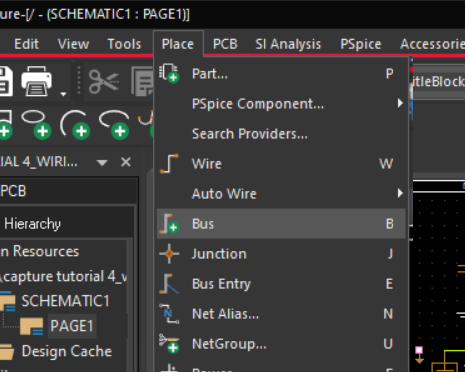Viewport: 465px width, 372px height.
Task: Select Bus in Place menu
Action: (x=281, y=224)
